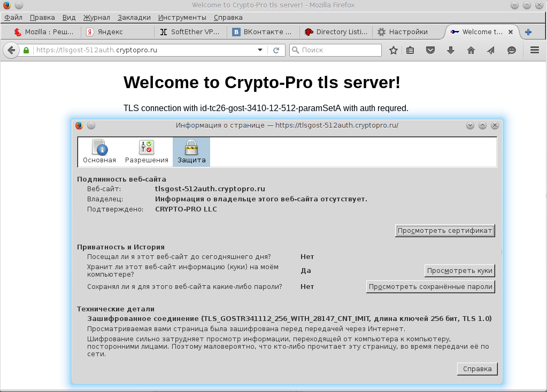Screen dimensions: 547x392
Task: Click the search magnifier icon
Action: coord(296,50)
